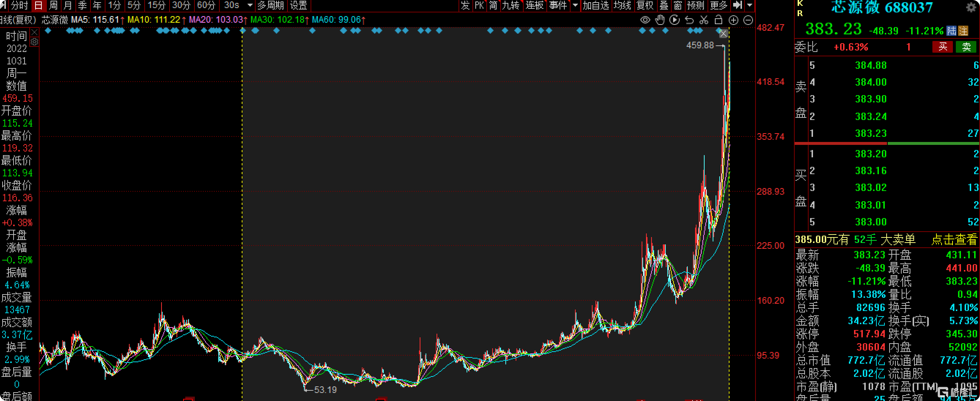This screenshot has width=980, height=401.
Task: Click the 53.19 low price label
Action: (x=325, y=390)
